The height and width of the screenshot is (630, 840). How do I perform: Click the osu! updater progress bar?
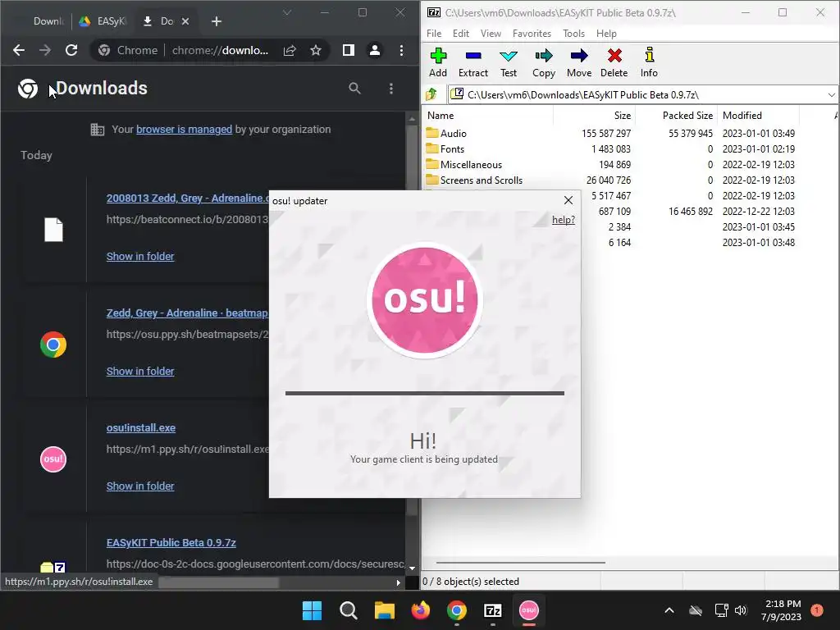(425, 393)
